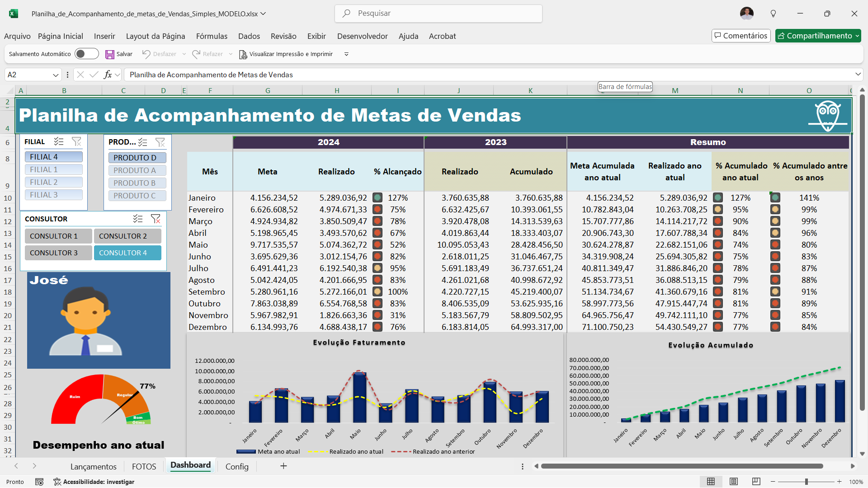868x488 pixels.
Task: Open Customize Quick Access Toolbar dropdown
Action: click(x=346, y=54)
